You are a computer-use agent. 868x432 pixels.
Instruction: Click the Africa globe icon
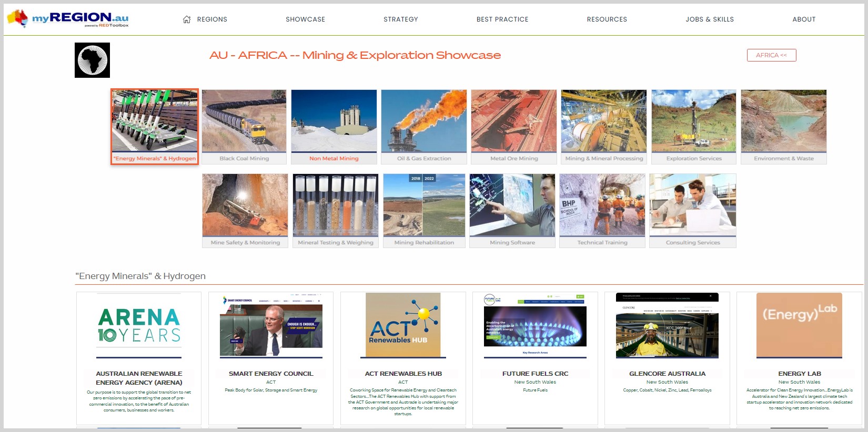(x=92, y=60)
